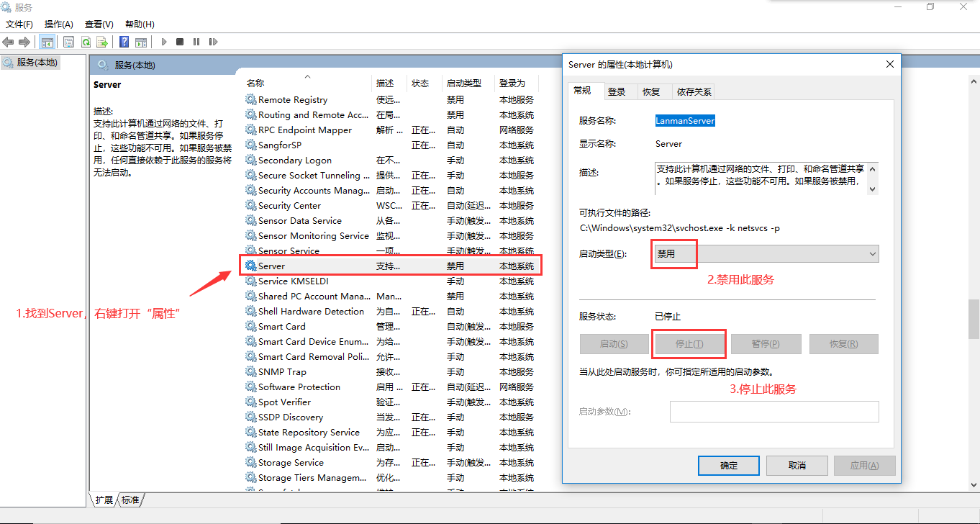Click the gear icon beside Service KMSELDI
The height and width of the screenshot is (524, 980).
pyautogui.click(x=250, y=281)
